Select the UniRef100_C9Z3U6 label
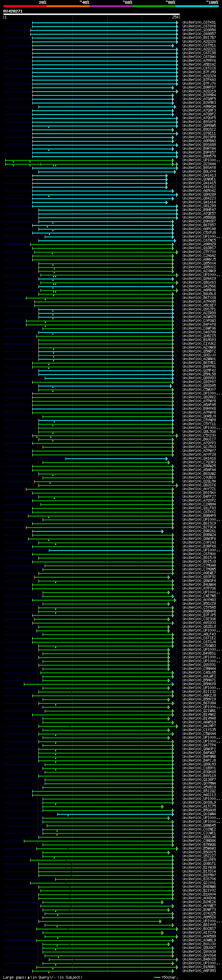This screenshot has width=222, height=980. pyautogui.click(x=199, y=619)
